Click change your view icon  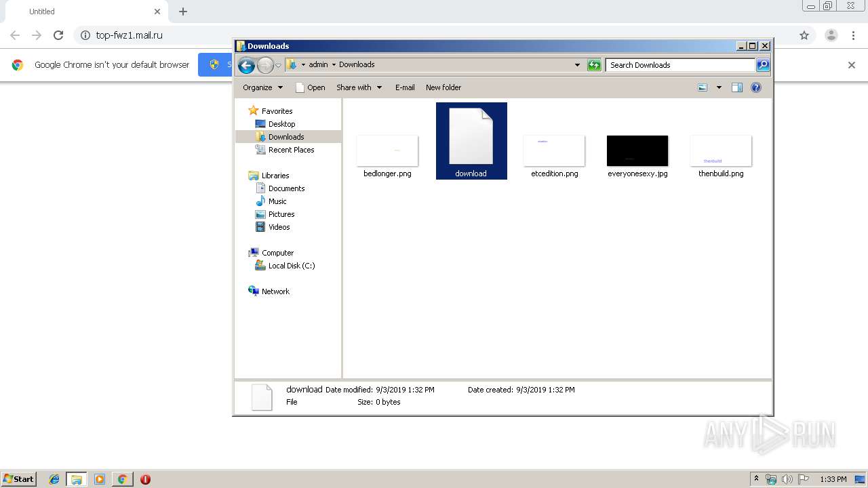(x=703, y=87)
